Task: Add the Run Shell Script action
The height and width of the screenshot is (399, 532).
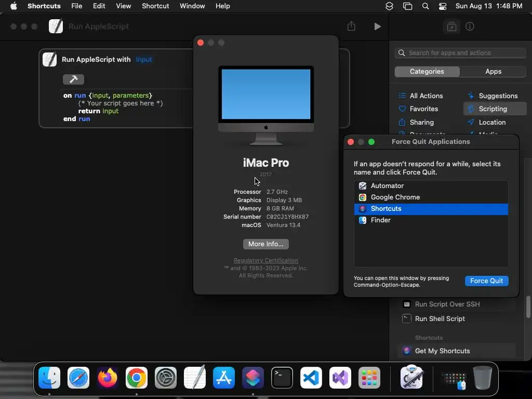Action: (456, 319)
